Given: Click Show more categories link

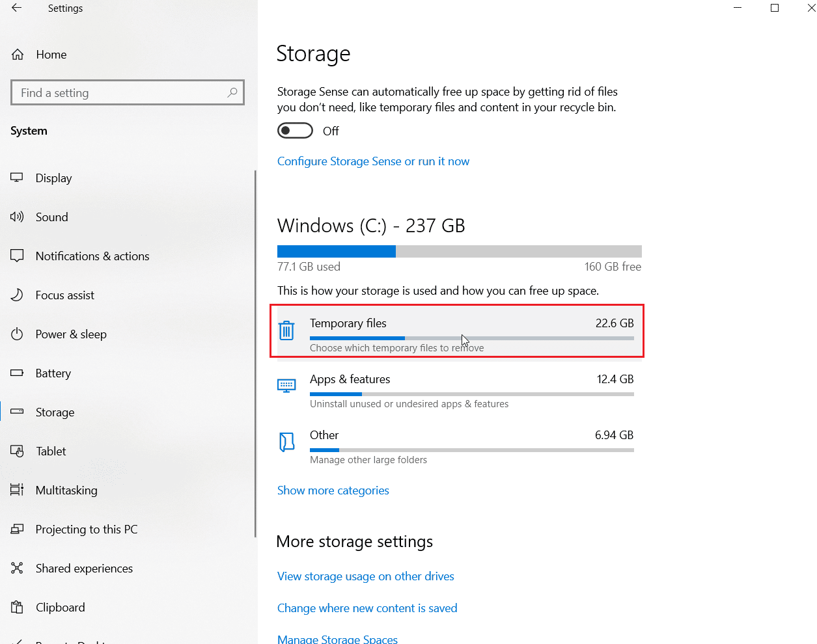Looking at the screenshot, I should coord(333,490).
